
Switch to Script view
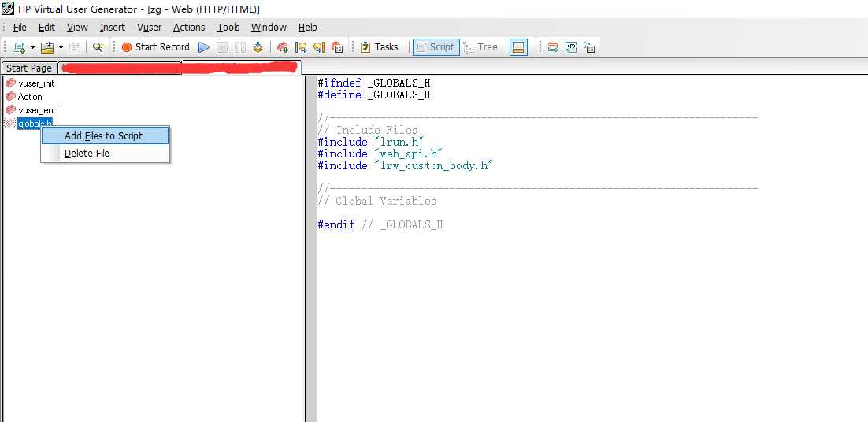tap(436, 47)
